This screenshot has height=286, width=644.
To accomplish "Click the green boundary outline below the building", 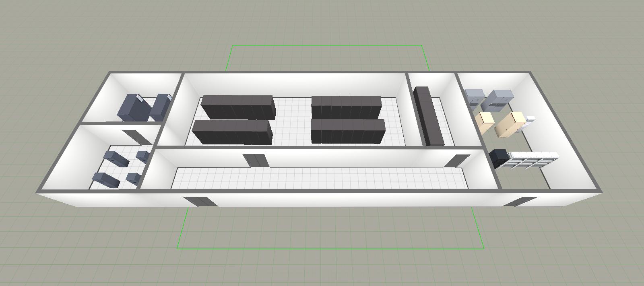I will click(330, 248).
